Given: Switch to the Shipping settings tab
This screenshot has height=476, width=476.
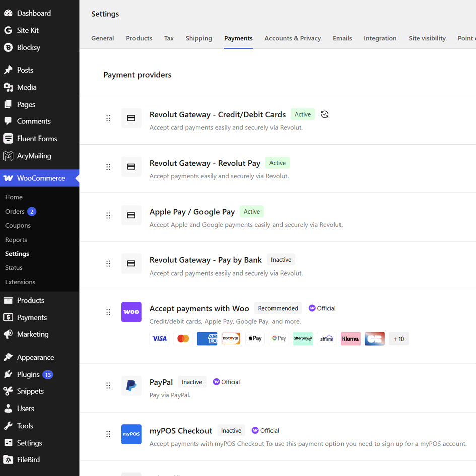Looking at the screenshot, I should (198, 38).
